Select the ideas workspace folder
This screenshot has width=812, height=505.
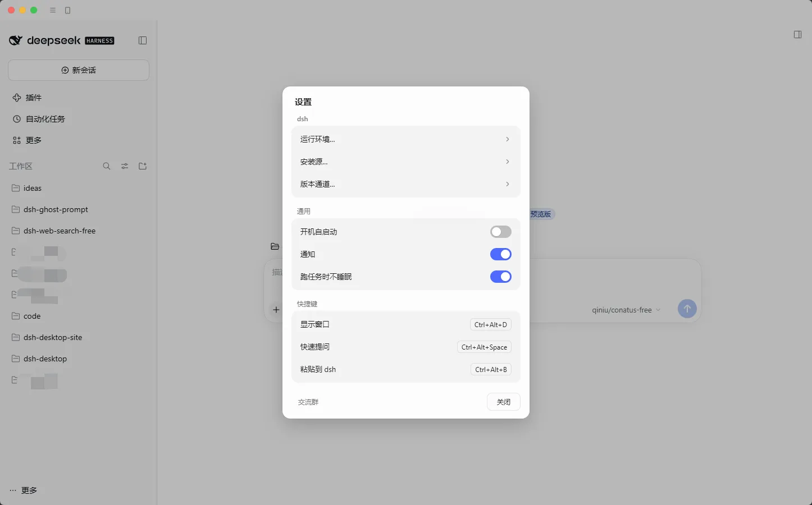(79, 188)
